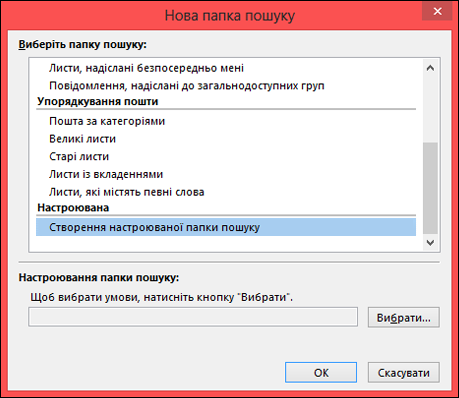Choose Старі листи search folder
459x398 pixels.
[226, 156]
